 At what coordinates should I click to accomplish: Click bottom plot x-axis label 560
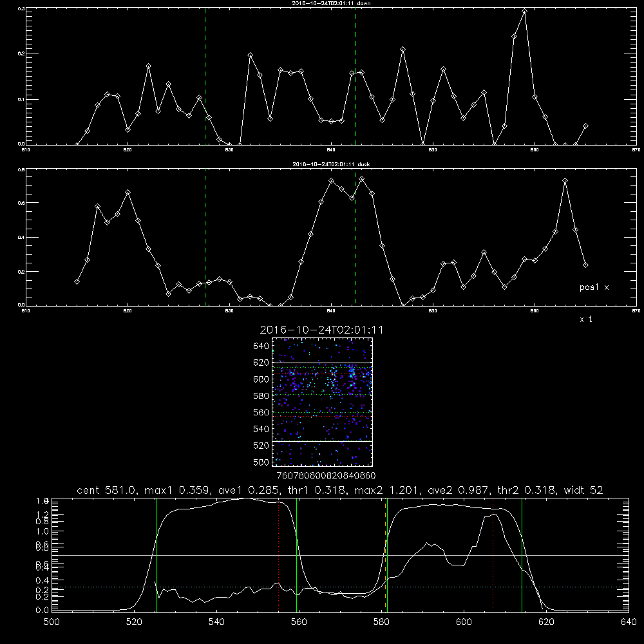299,622
